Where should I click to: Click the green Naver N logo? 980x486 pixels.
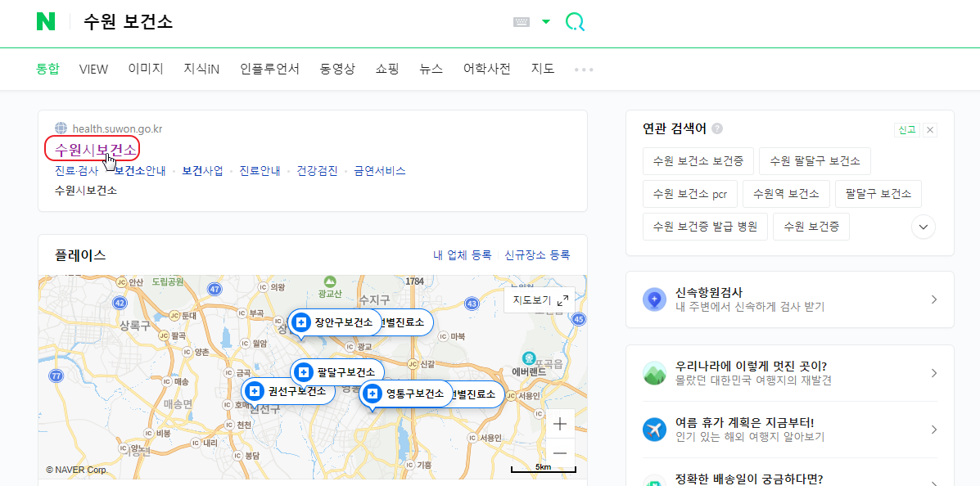46,22
